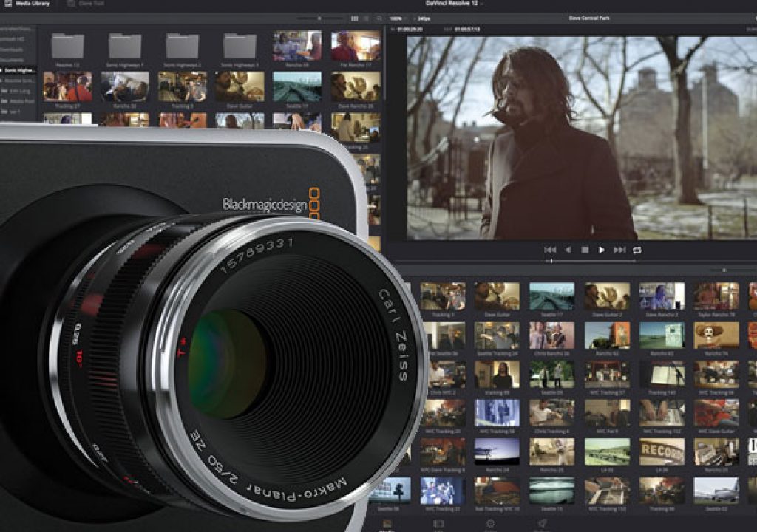Select the highlighted Sonic Highways sidebar item

pyautogui.click(x=18, y=70)
